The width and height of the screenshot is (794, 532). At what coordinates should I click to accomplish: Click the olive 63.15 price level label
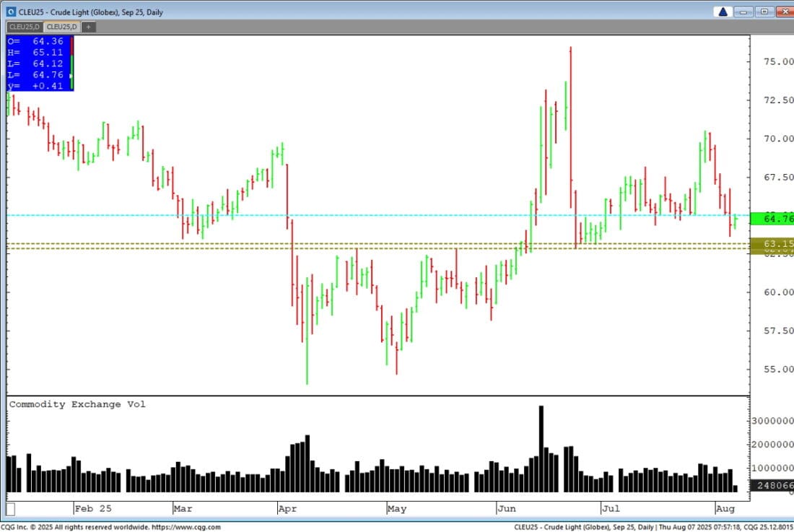click(x=772, y=244)
